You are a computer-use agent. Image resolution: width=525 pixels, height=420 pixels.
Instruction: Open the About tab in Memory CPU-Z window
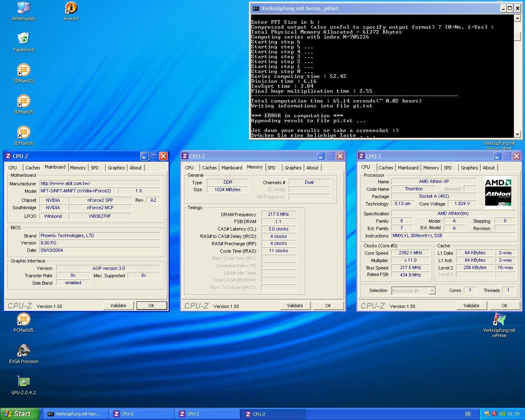point(313,168)
